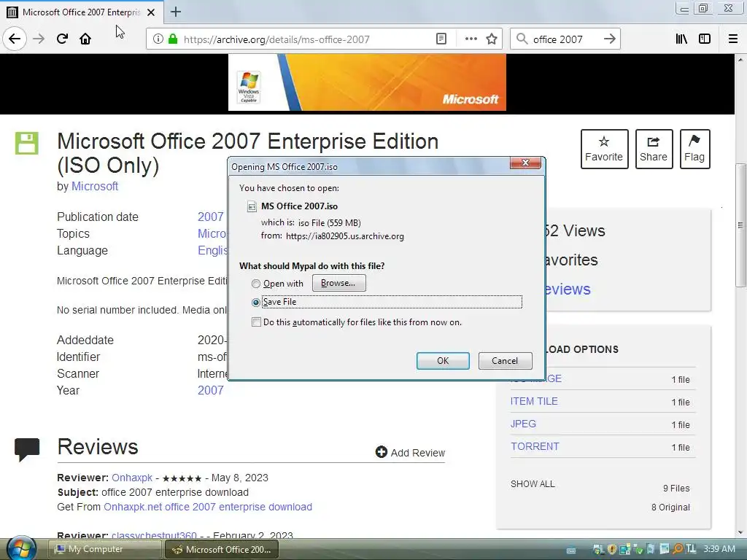Click the Reviews speech bubble icon
Image resolution: width=747 pixels, height=560 pixels.
tap(27, 449)
